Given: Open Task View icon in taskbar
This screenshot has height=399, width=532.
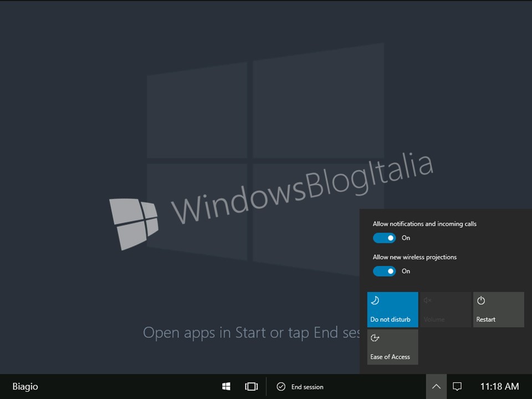Looking at the screenshot, I should tap(252, 386).
